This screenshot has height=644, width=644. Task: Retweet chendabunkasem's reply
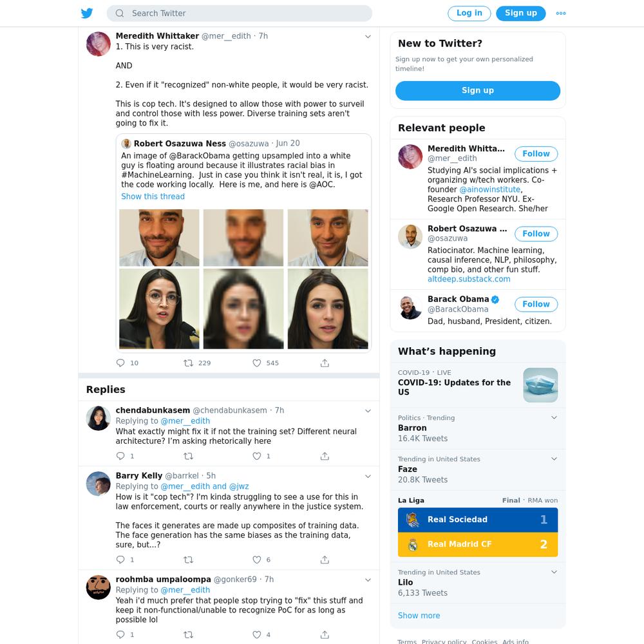click(x=188, y=456)
